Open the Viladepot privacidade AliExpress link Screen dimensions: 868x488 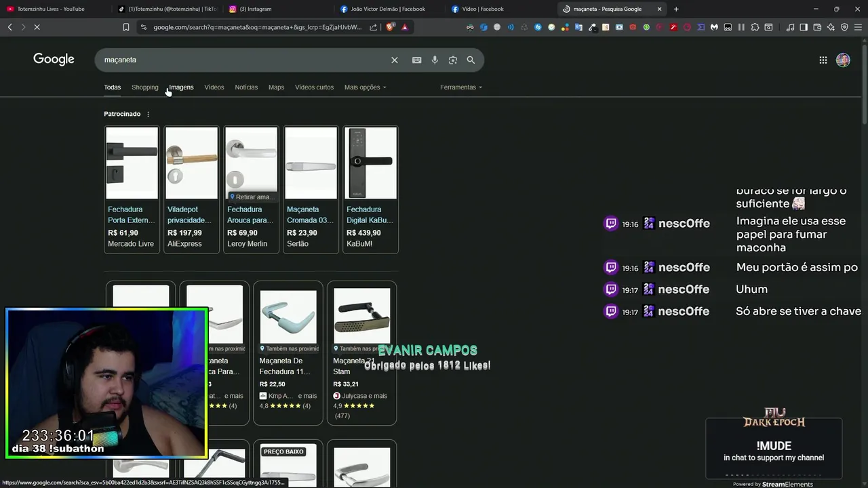click(x=191, y=215)
